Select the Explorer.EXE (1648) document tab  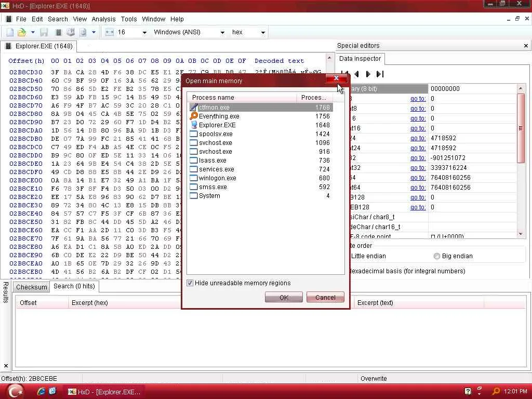click(x=38, y=46)
